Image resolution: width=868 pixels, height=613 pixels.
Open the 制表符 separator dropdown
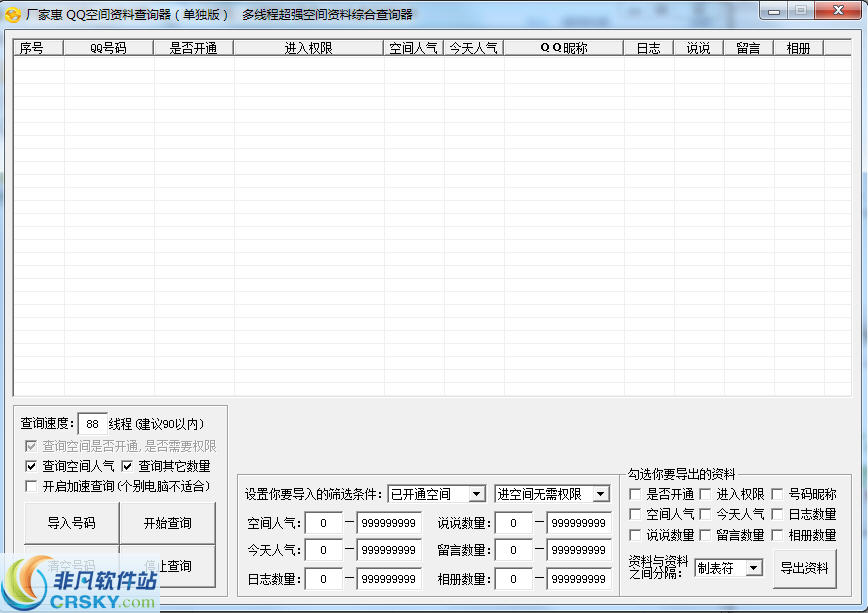point(729,568)
